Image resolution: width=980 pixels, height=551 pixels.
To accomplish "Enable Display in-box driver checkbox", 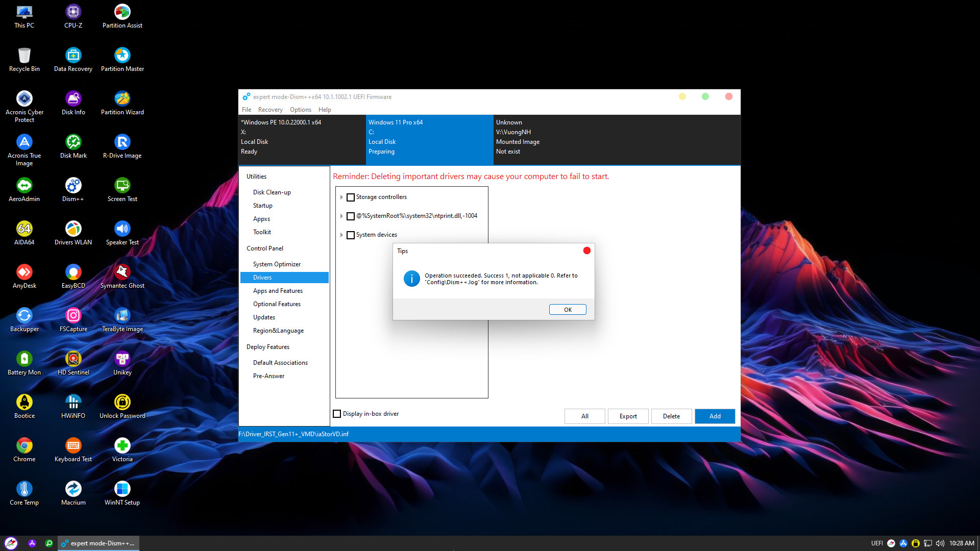I will [337, 414].
